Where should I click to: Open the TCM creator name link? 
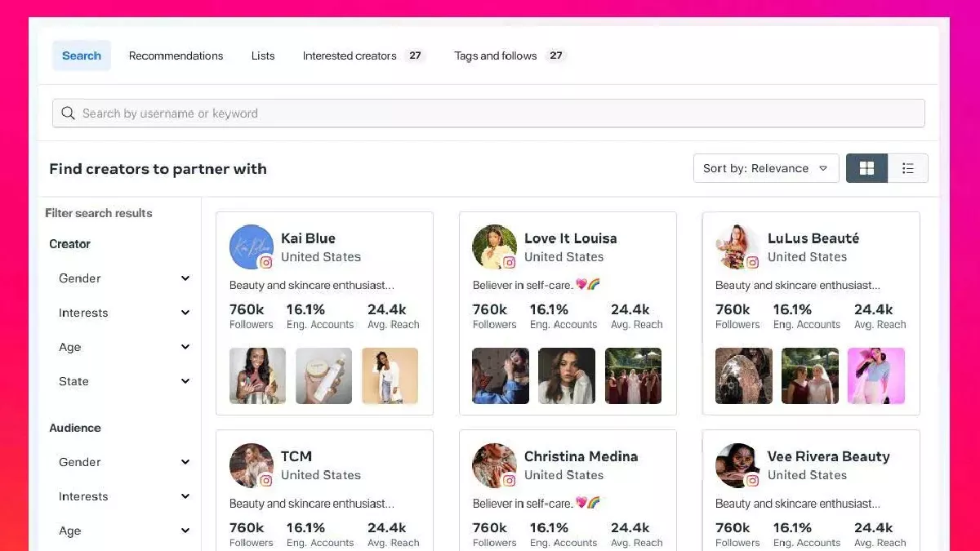[x=296, y=456]
